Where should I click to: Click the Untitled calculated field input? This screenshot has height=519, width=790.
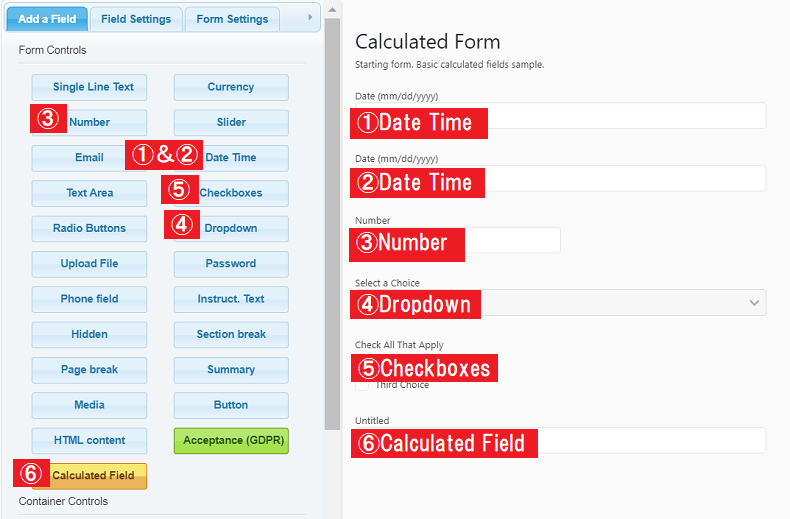tap(560, 440)
